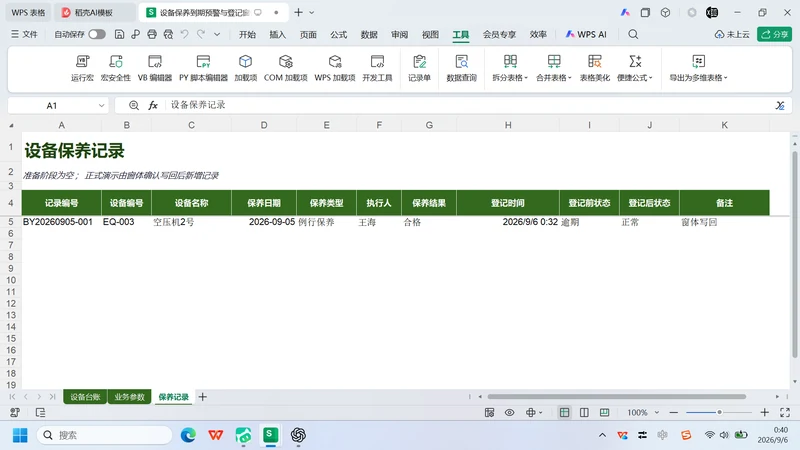Click the vertical scrollbar
This screenshot has width=800, height=450.
(x=795, y=253)
